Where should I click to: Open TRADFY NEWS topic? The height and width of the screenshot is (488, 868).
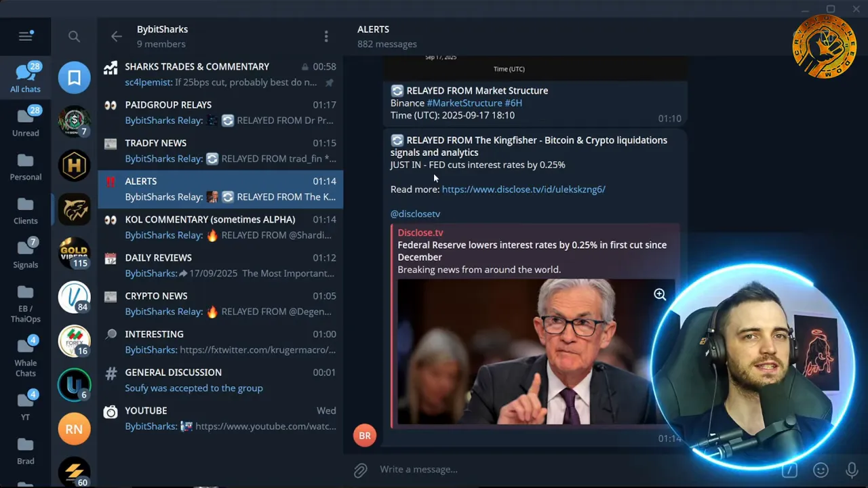pos(220,150)
